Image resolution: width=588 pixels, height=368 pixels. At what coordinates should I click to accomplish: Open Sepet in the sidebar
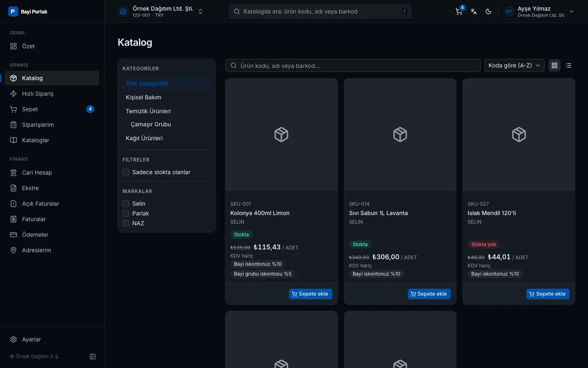pyautogui.click(x=52, y=109)
